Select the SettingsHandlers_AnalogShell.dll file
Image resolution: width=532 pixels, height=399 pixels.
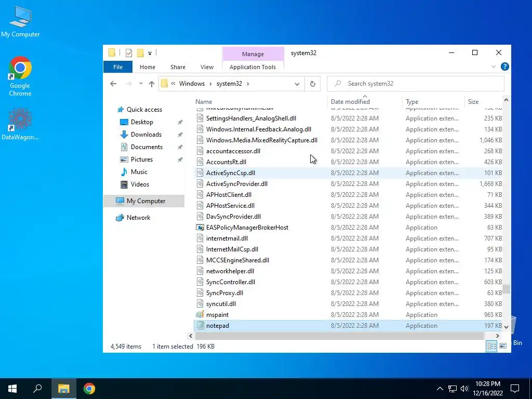(251, 118)
